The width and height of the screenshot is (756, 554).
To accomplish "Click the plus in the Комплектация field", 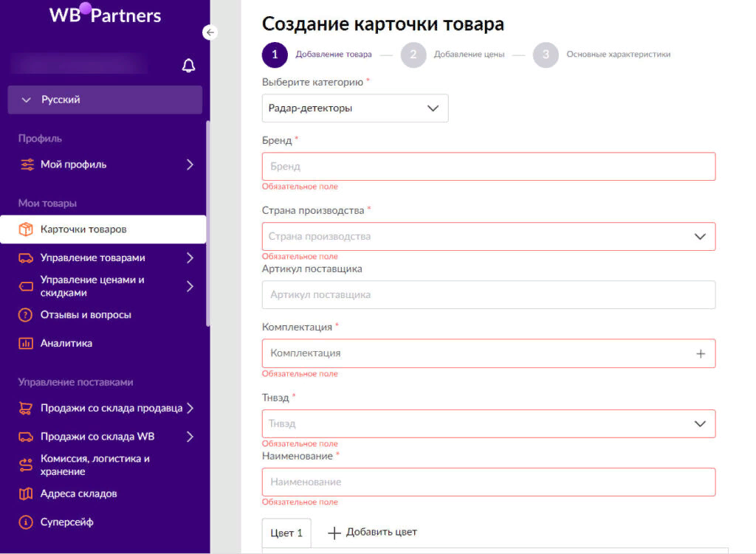I will (701, 353).
